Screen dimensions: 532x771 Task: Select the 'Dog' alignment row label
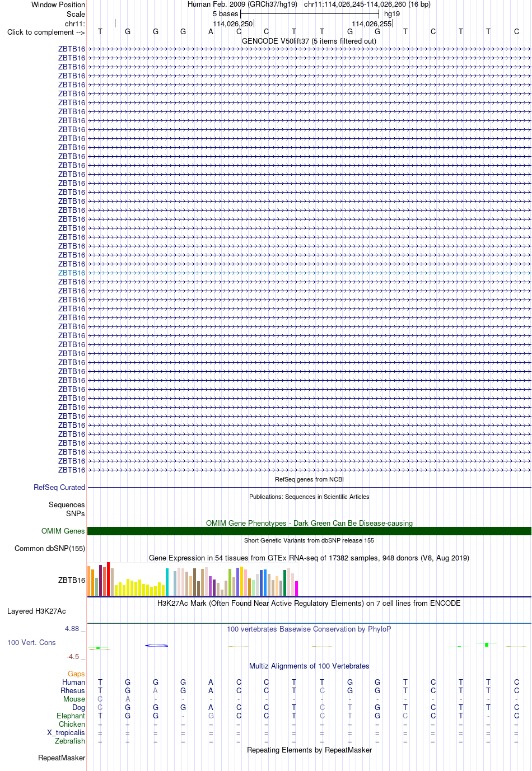(78, 707)
